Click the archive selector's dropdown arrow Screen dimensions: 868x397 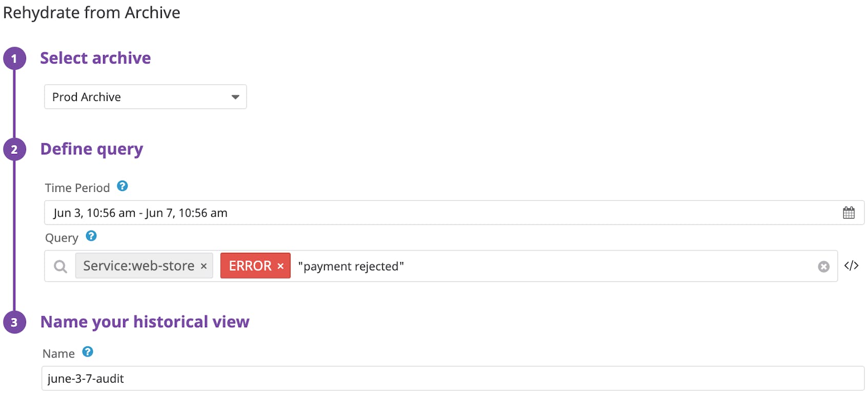click(x=235, y=96)
